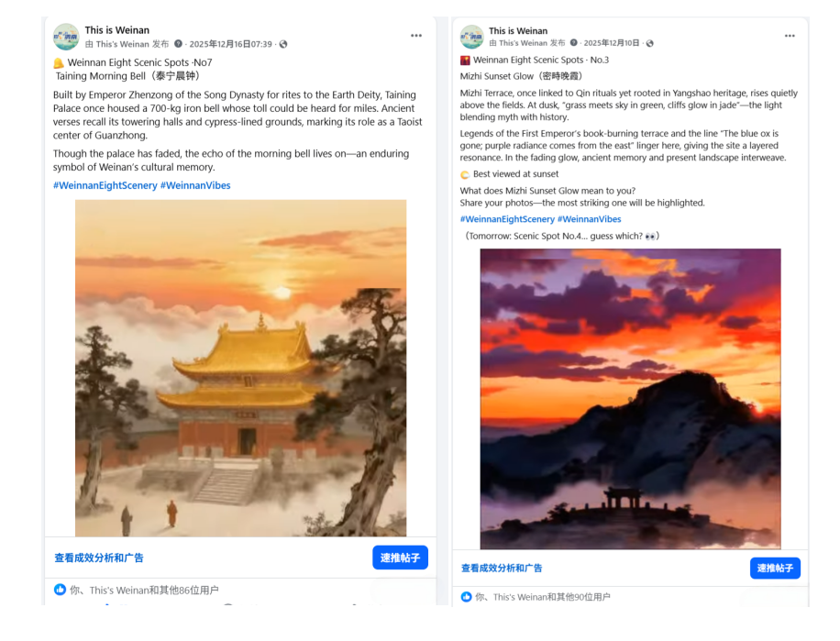Click the info badge beside left post's publisher
The height and width of the screenshot is (641, 840).
point(179,44)
